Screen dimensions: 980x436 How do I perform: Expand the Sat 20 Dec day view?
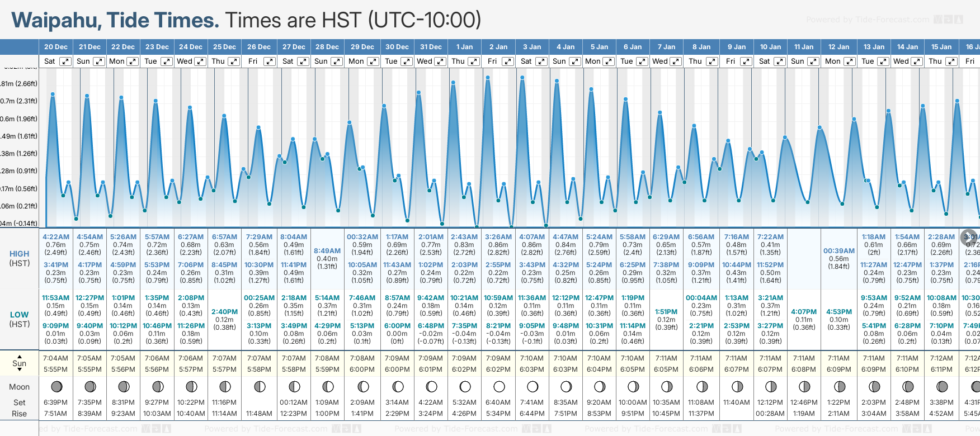[x=65, y=61]
